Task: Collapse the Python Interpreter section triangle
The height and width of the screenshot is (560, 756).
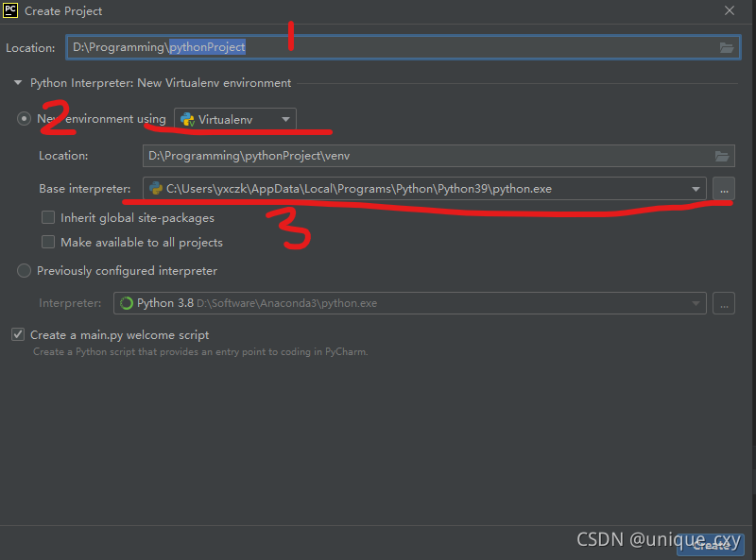Action: [x=18, y=83]
